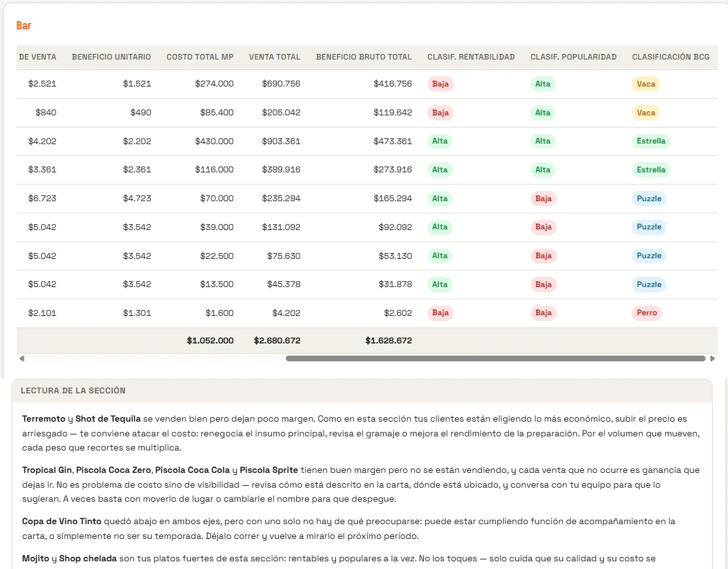Screen dimensions: 728x569
Task: Click the Estrella badge in the $389.916 row
Action: 651,170
